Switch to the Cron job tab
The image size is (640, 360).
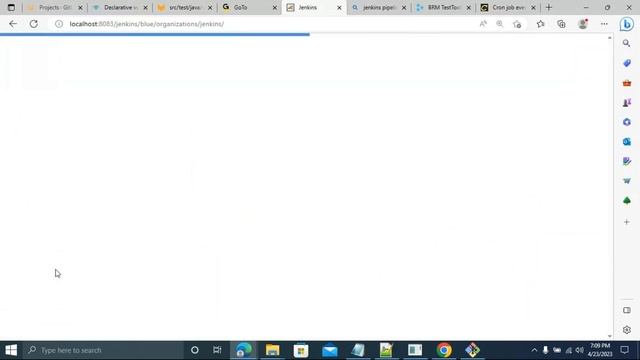(x=508, y=7)
